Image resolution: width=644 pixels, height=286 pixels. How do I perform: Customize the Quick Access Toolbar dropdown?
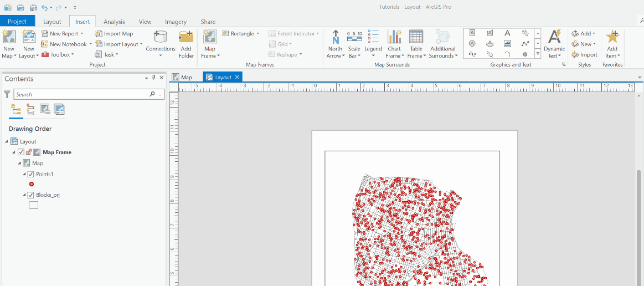[74, 8]
